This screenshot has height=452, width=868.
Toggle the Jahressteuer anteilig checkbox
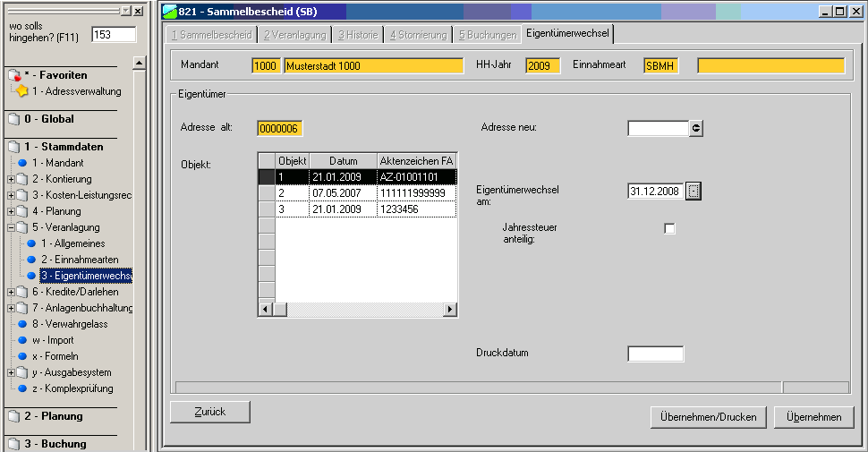(669, 229)
